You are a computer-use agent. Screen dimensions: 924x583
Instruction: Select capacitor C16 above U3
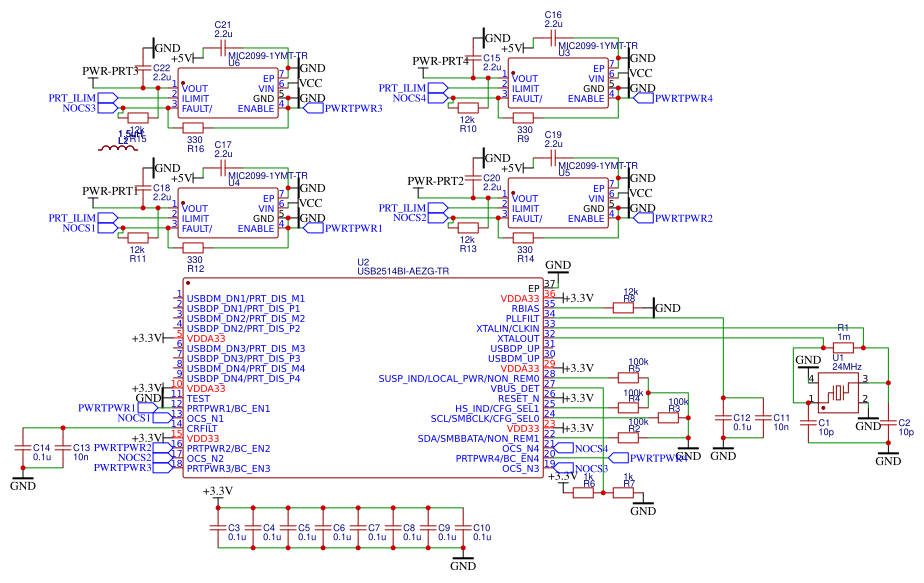click(553, 38)
